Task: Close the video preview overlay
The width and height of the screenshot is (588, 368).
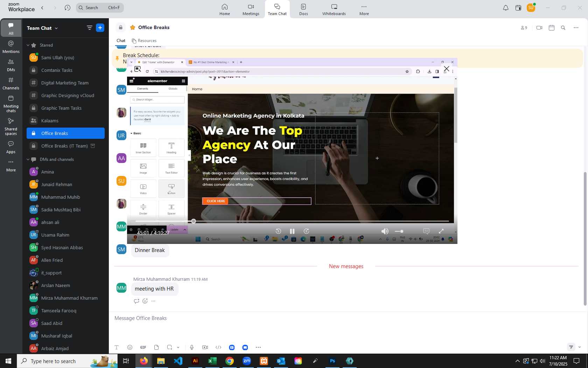Action: tap(447, 69)
